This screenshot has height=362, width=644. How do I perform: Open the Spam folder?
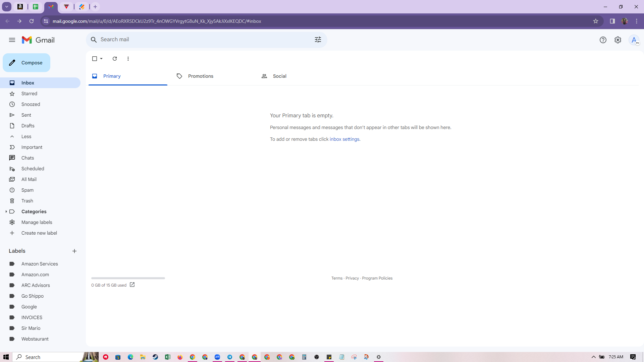tap(40, 190)
